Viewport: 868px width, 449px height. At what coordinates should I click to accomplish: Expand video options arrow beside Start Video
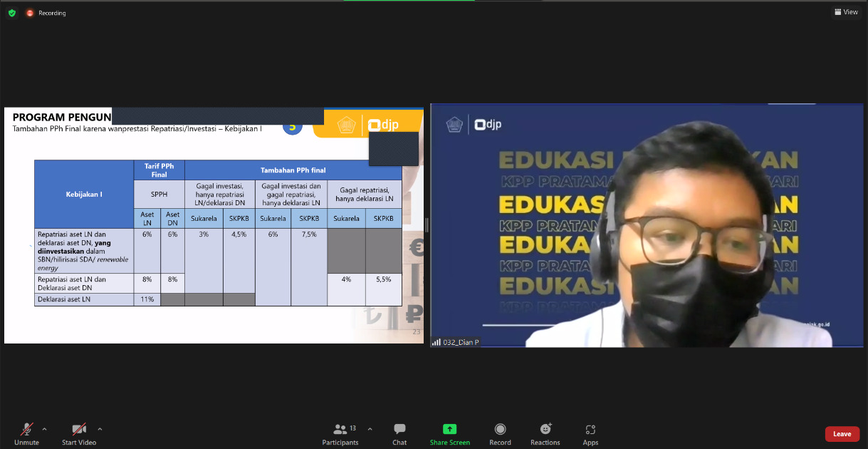(100, 429)
